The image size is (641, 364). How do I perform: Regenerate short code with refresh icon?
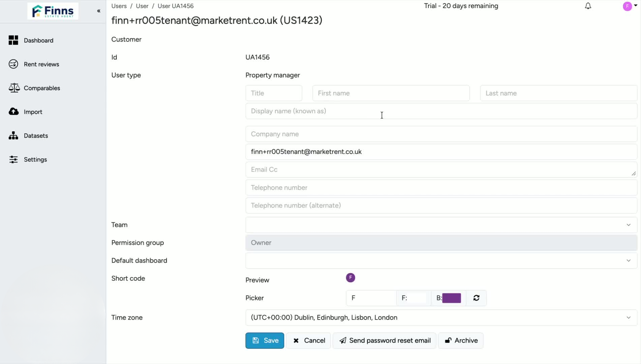(476, 298)
